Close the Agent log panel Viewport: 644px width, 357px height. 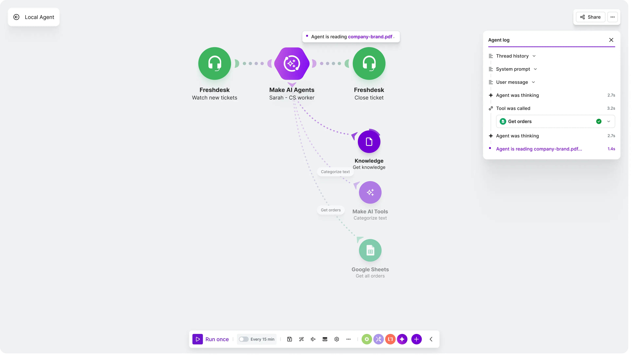coord(611,40)
